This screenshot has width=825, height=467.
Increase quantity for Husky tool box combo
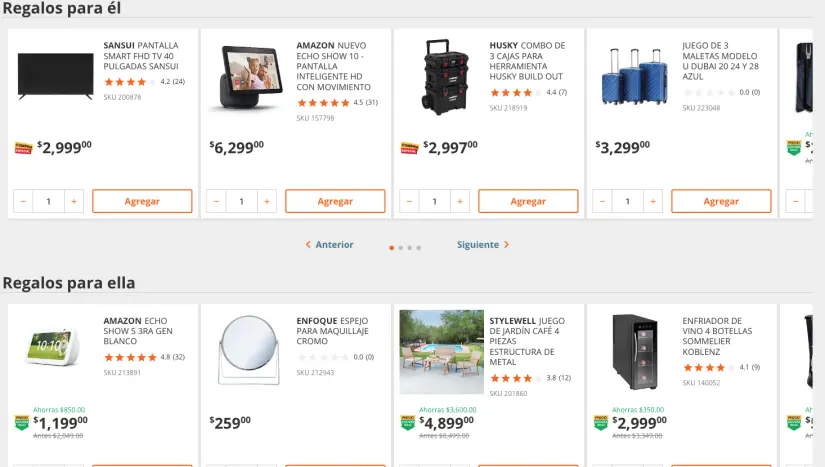point(460,201)
